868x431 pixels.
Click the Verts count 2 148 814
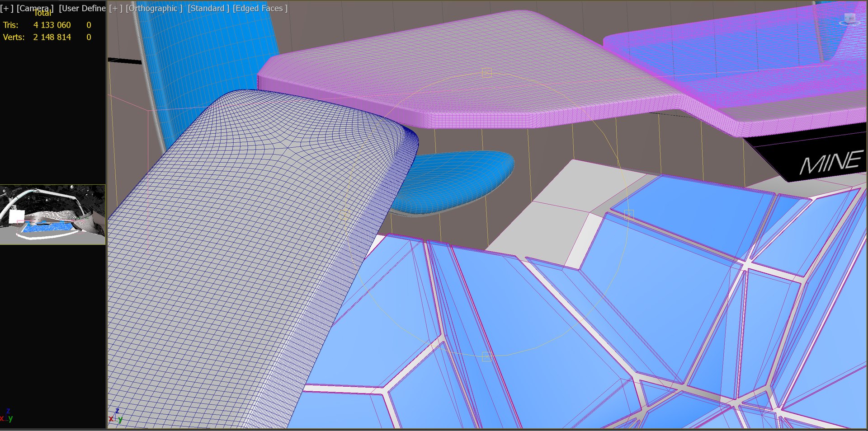click(x=52, y=37)
